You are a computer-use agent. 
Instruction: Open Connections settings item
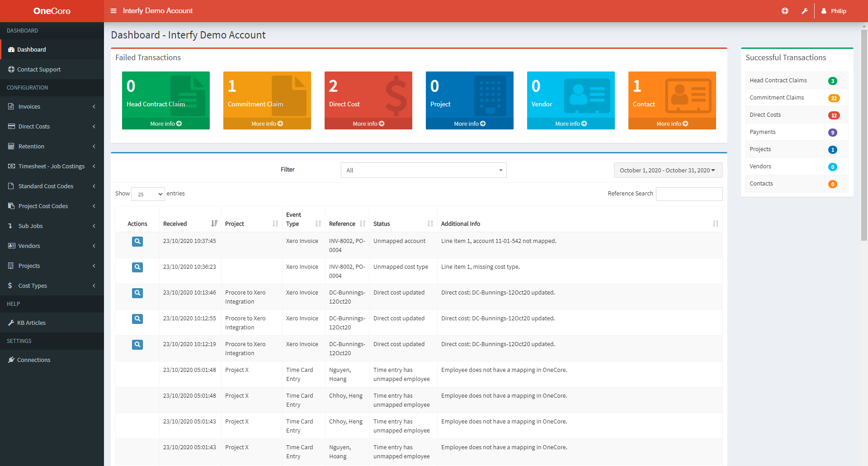point(52,360)
